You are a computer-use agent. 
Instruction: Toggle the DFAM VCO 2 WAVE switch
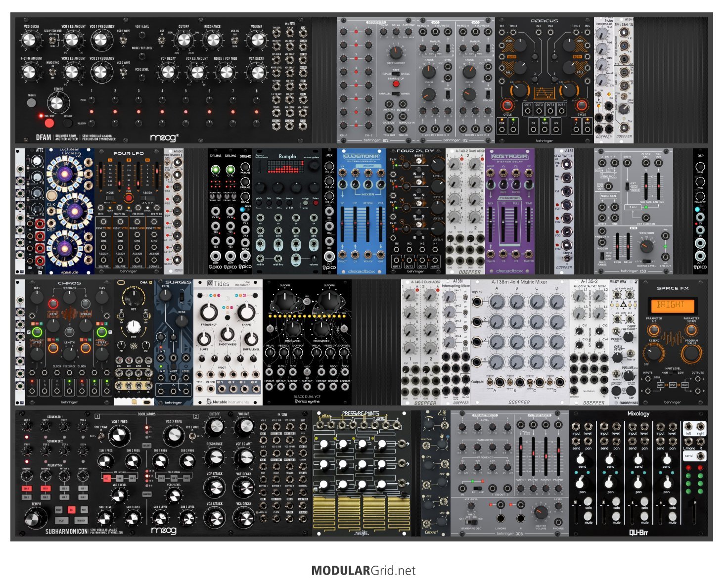pos(123,72)
